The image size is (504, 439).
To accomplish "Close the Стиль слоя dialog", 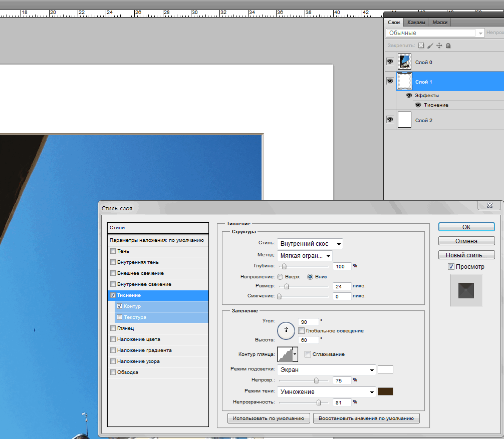I will tap(489, 205).
